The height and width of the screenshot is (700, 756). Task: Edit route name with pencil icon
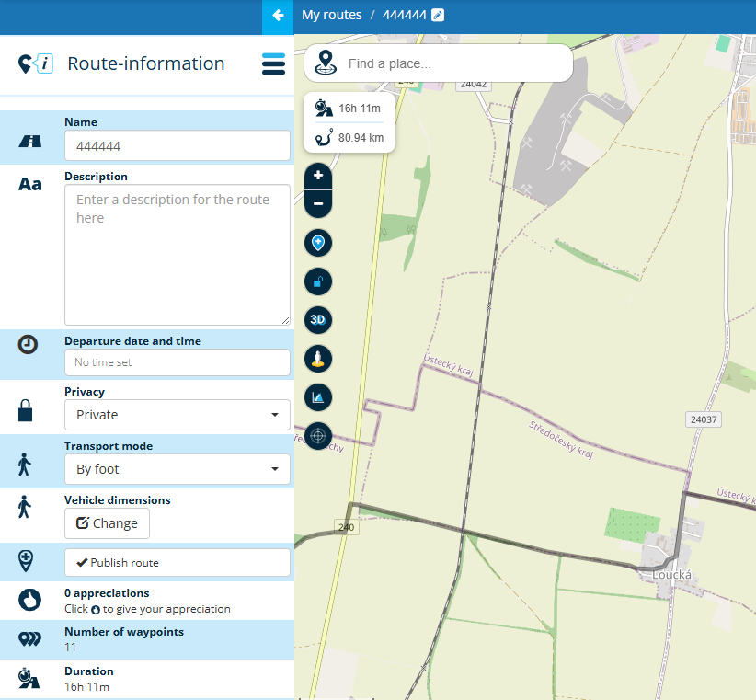coord(438,16)
